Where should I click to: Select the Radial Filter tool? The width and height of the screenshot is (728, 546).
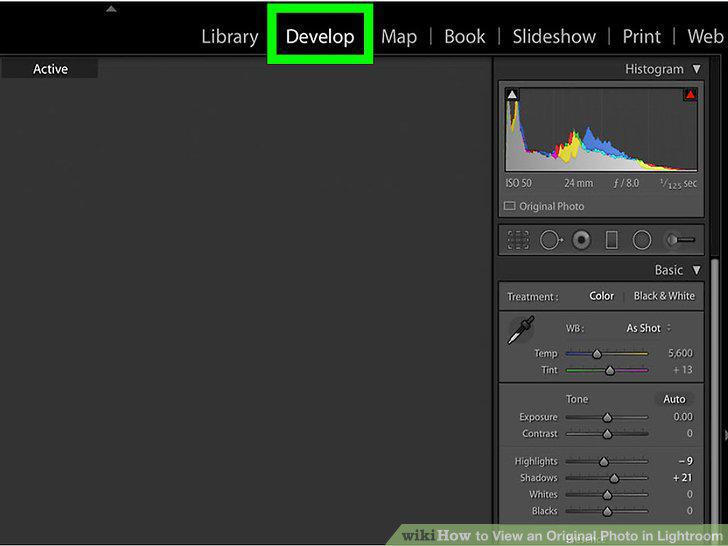click(x=642, y=240)
